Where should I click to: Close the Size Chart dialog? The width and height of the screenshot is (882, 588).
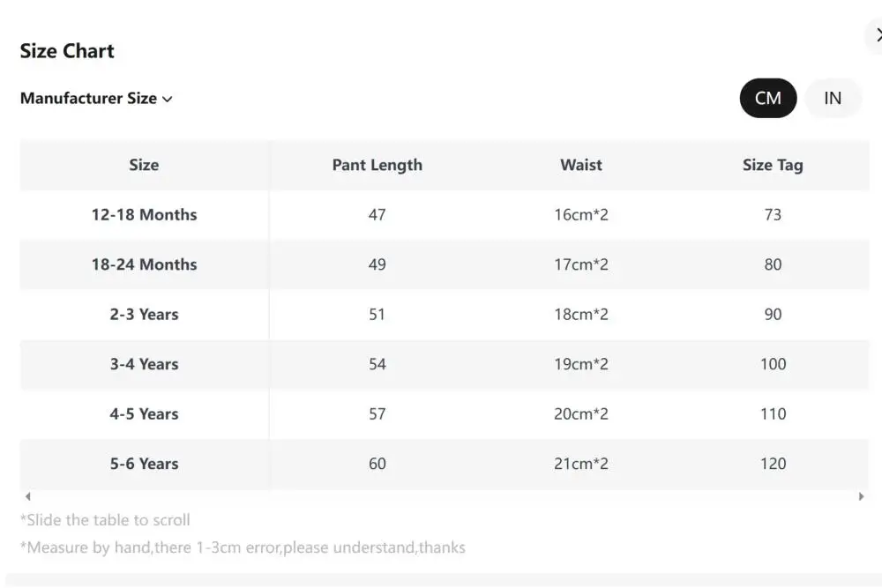(875, 35)
